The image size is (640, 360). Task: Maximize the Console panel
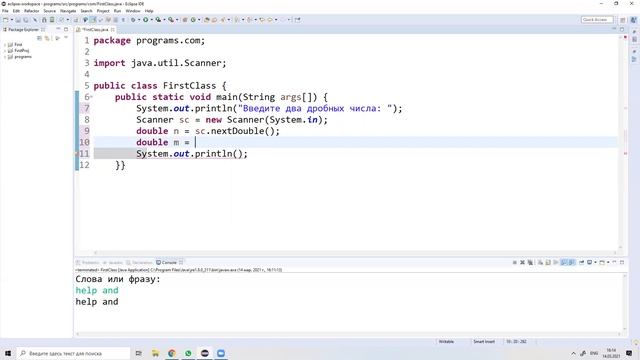point(622,262)
